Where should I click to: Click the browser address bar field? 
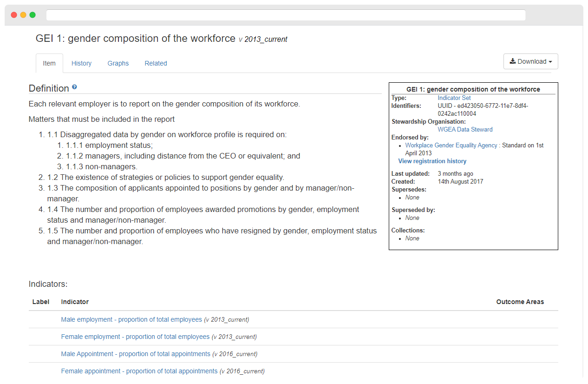[286, 15]
